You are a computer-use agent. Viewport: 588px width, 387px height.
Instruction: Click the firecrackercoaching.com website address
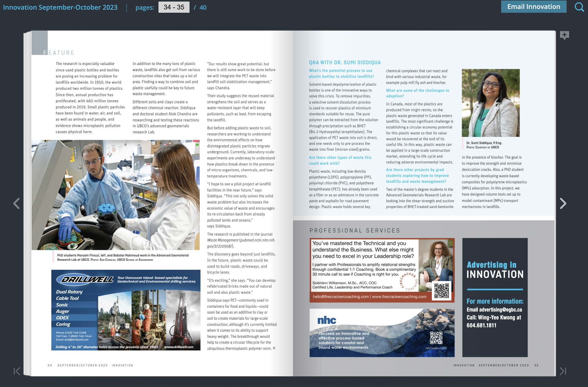point(399,296)
